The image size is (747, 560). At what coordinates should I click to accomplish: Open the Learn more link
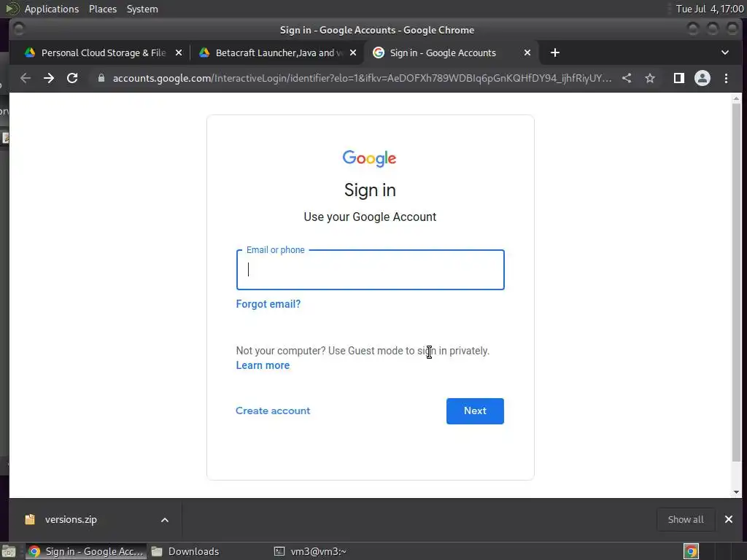coord(263,365)
